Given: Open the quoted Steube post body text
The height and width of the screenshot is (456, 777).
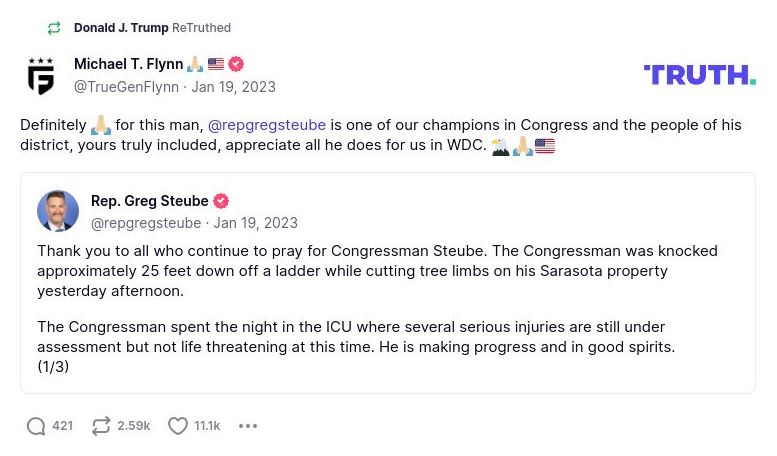Looking at the screenshot, I should click(377, 270).
